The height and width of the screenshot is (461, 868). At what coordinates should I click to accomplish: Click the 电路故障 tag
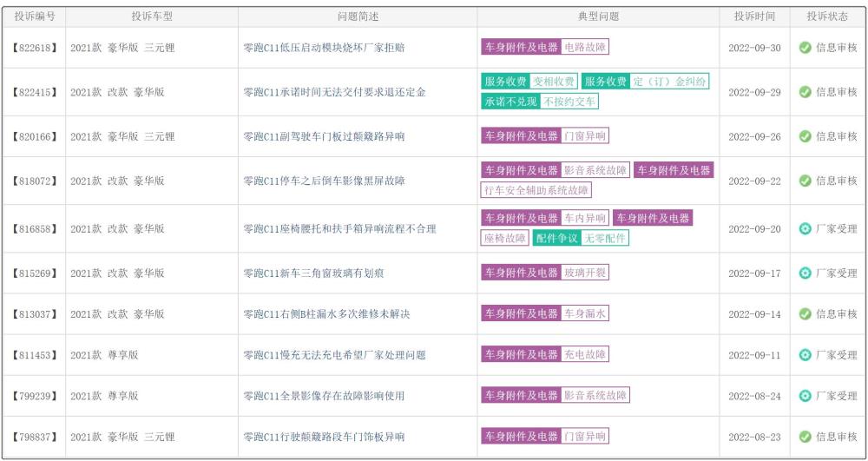click(x=585, y=47)
